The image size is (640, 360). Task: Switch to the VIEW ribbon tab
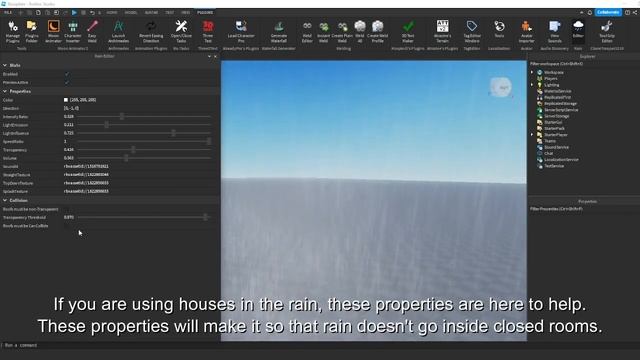click(x=186, y=13)
